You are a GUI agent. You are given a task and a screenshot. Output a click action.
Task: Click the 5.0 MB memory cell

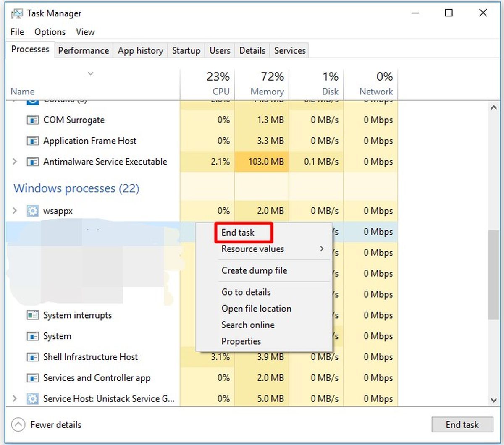click(x=262, y=398)
